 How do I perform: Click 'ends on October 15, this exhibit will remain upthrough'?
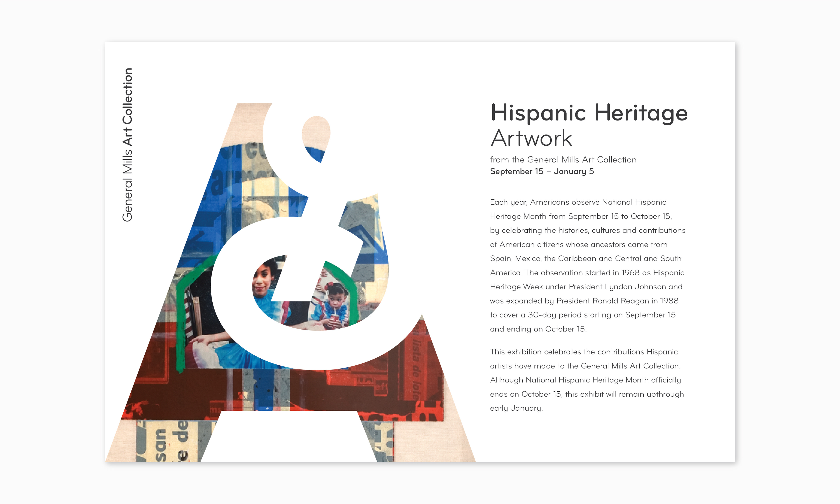[587, 394]
